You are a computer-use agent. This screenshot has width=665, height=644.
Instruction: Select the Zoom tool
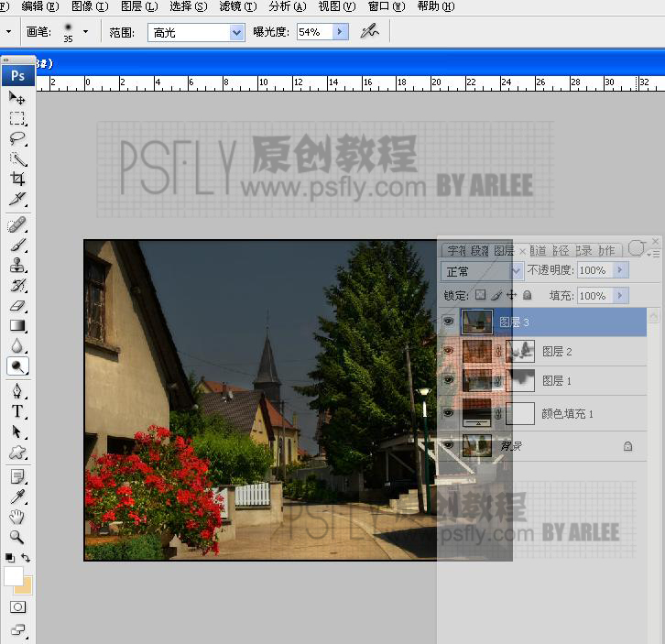17,537
